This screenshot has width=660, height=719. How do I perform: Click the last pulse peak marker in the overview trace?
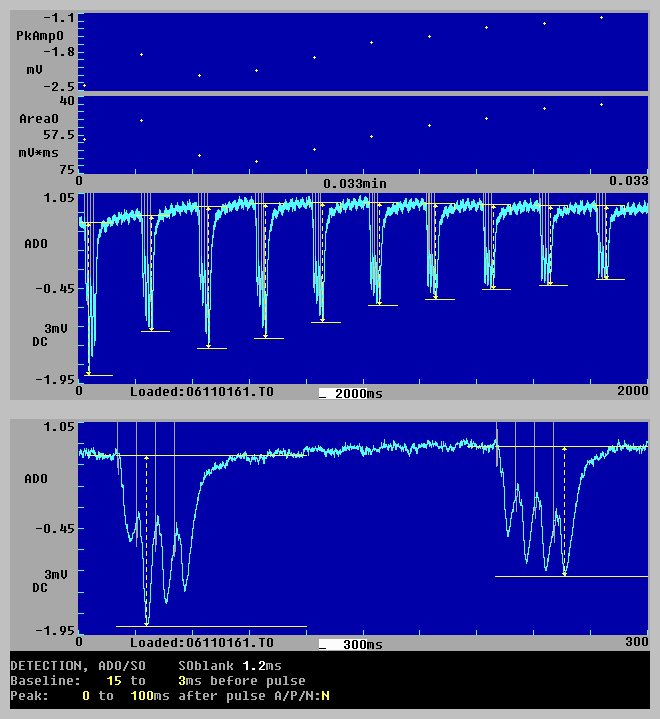coord(605,275)
